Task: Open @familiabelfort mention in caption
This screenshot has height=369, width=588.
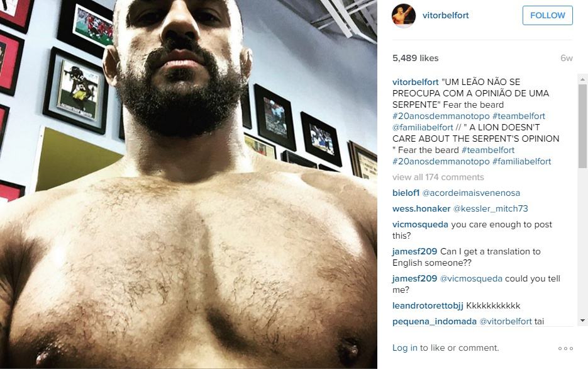Action: [423, 127]
